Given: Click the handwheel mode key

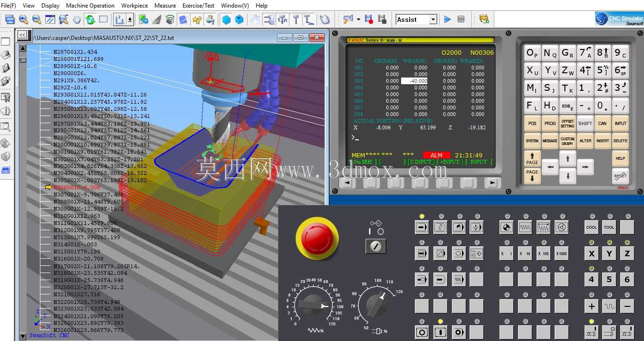Looking at the screenshot, I should tap(561, 227).
